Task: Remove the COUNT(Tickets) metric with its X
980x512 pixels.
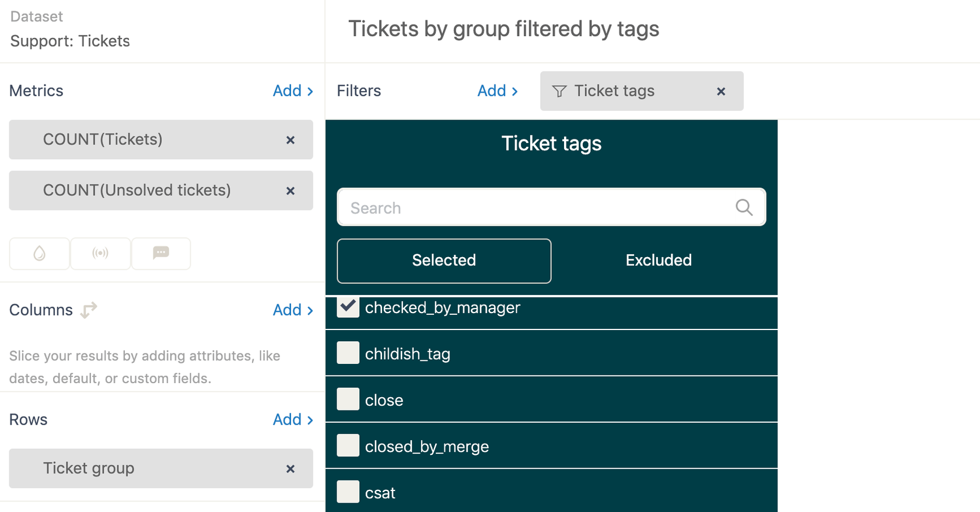Action: click(290, 140)
